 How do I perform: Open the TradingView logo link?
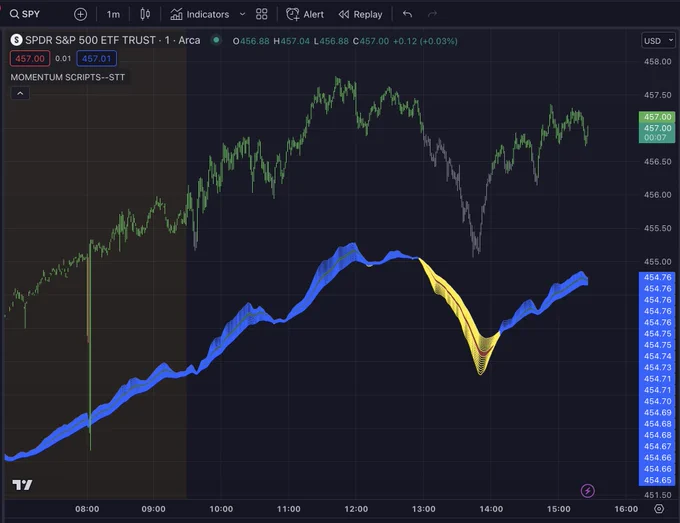[22, 485]
